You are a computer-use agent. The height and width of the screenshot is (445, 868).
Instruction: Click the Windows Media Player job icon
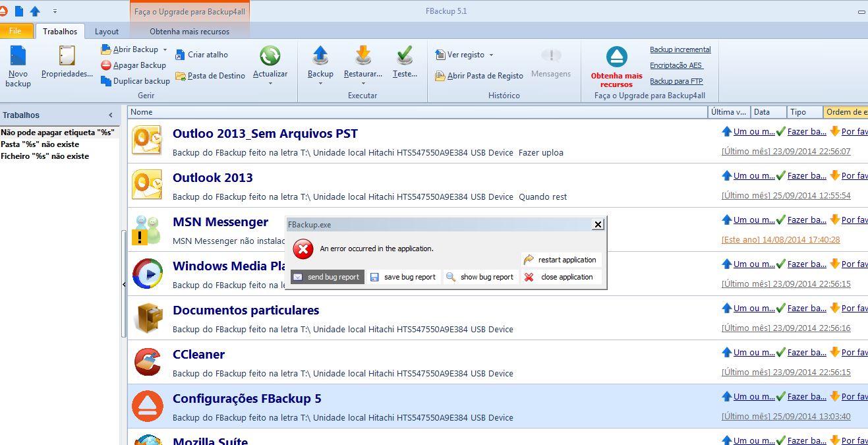147,273
